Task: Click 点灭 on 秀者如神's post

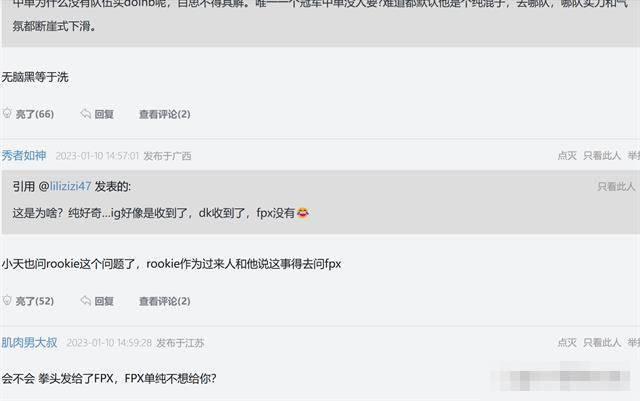Action: [567, 155]
